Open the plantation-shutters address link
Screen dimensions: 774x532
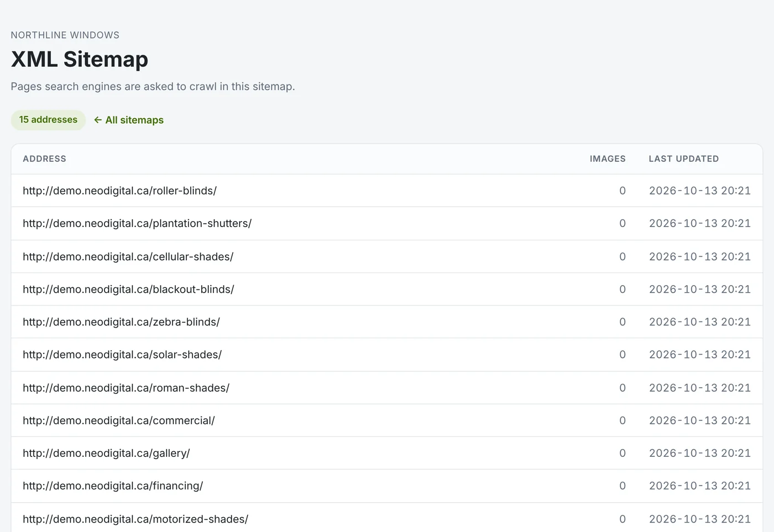137,223
